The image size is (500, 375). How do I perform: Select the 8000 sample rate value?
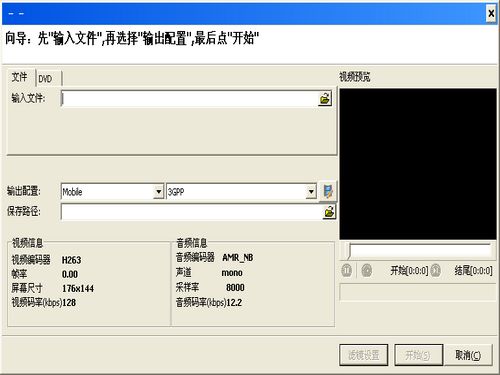235,287
